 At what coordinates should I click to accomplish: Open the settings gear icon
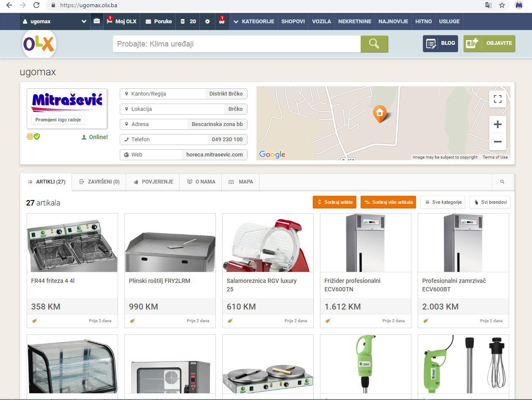point(207,21)
